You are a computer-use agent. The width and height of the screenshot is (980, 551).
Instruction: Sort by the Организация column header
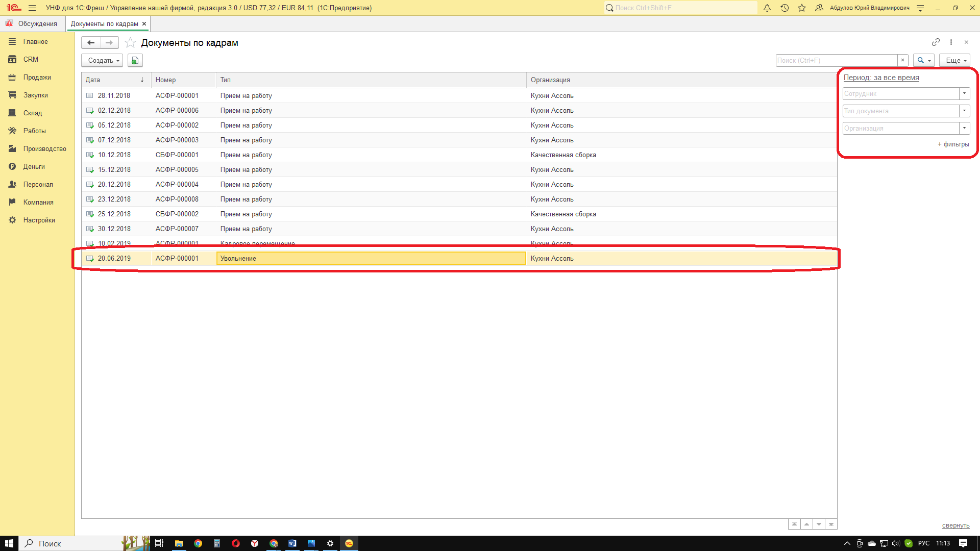click(x=681, y=80)
